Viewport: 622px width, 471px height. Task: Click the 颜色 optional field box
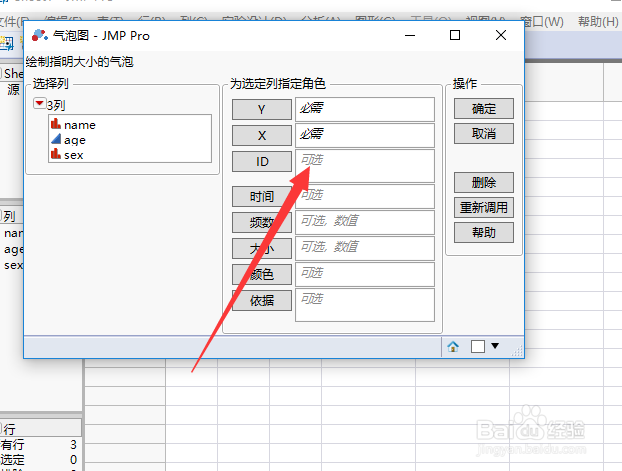pos(365,274)
